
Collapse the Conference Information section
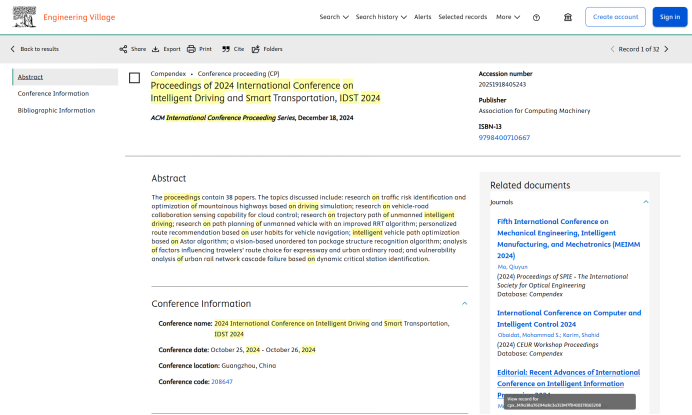pos(464,303)
